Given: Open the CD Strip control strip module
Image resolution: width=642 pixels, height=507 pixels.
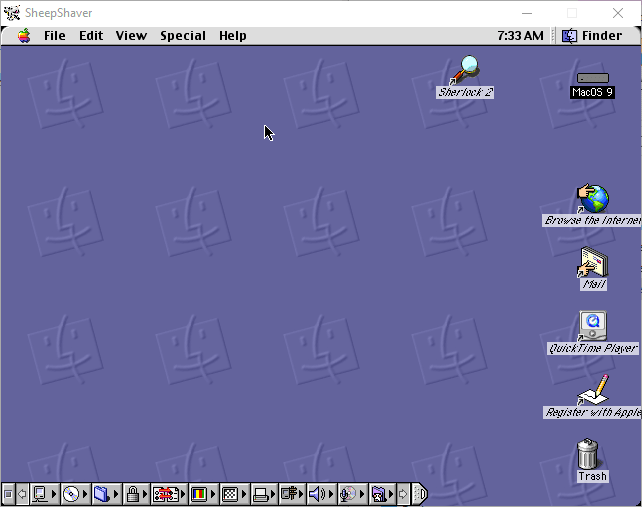Looking at the screenshot, I should [75, 494].
